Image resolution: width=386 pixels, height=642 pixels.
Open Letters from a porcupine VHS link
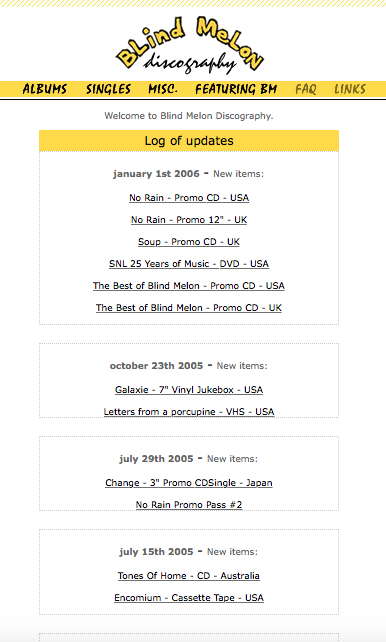tap(189, 412)
